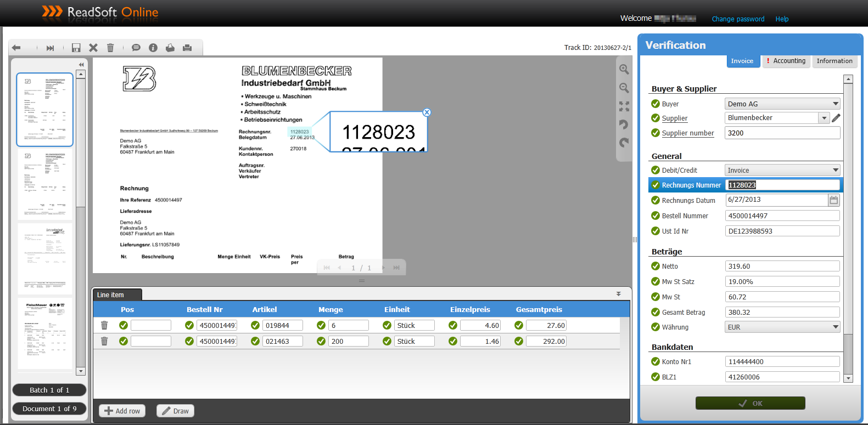Zoom in on the invoice image
Screen dimensions: 868x425
click(x=624, y=70)
